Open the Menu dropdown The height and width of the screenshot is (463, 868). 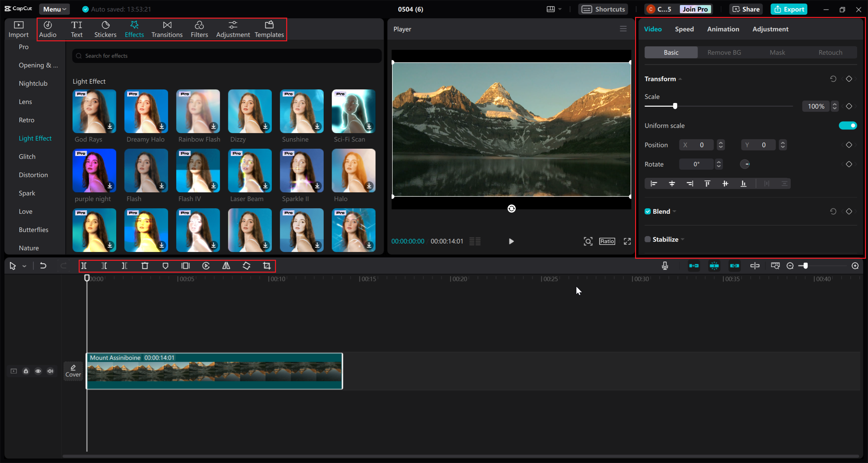54,9
